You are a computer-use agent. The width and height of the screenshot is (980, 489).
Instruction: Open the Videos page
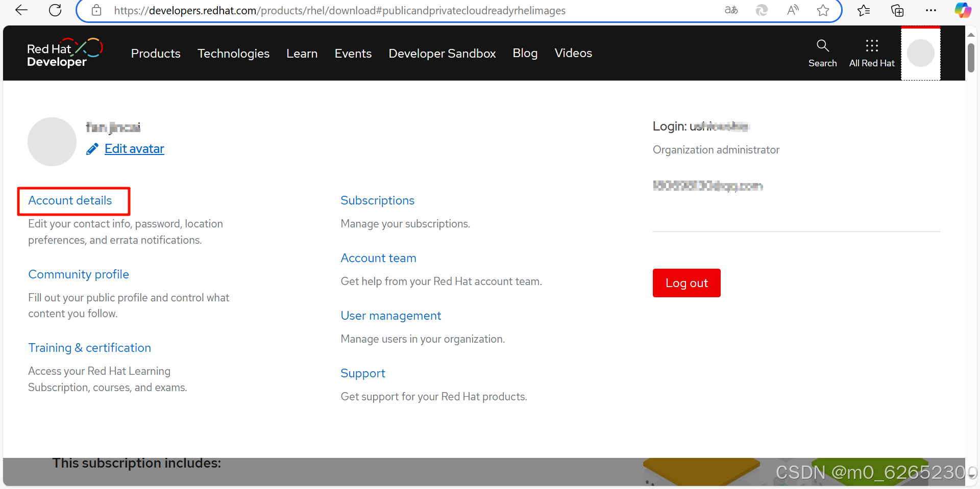tap(573, 54)
